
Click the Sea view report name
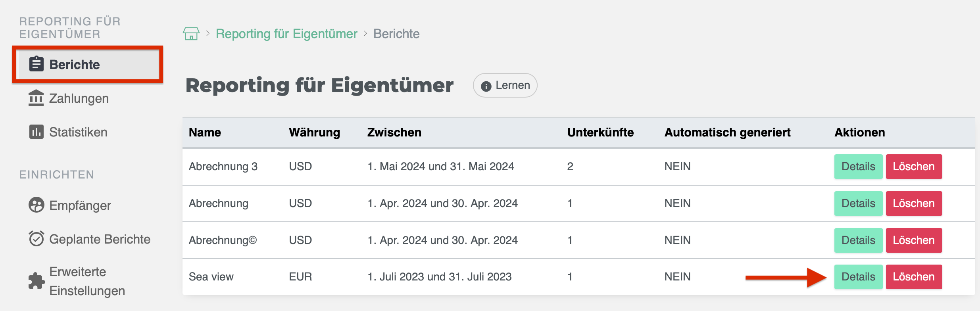(x=211, y=277)
